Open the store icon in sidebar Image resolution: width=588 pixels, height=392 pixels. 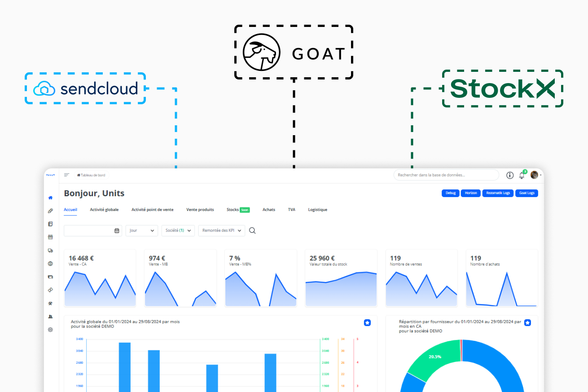click(x=50, y=237)
